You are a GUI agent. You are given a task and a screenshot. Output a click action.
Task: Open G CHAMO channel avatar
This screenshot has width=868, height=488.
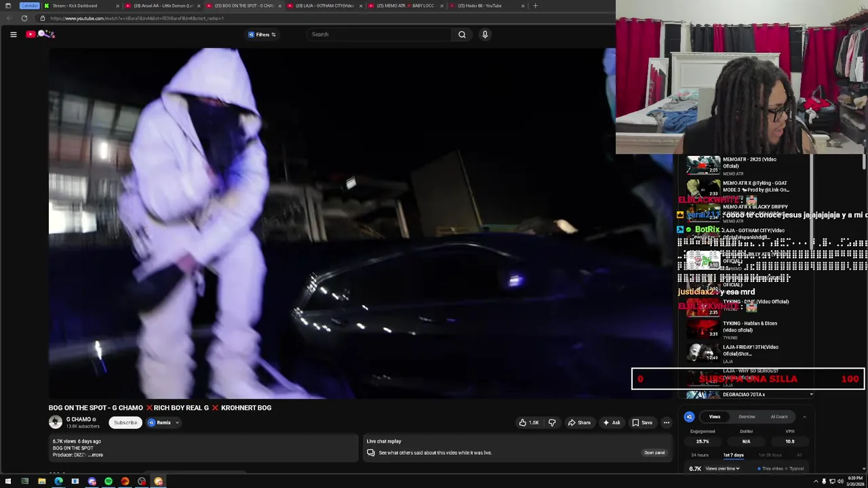click(56, 422)
